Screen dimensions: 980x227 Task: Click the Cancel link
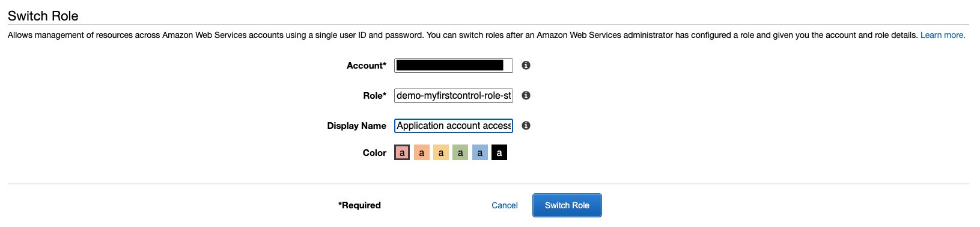[x=505, y=205]
